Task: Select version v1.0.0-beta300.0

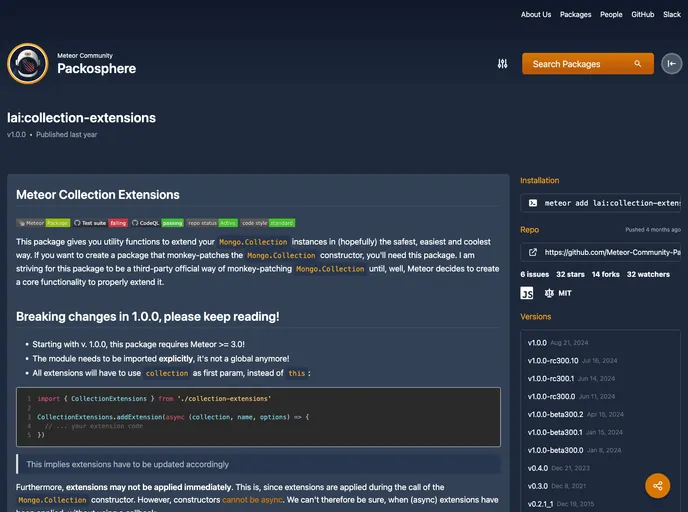Action: tap(574, 451)
